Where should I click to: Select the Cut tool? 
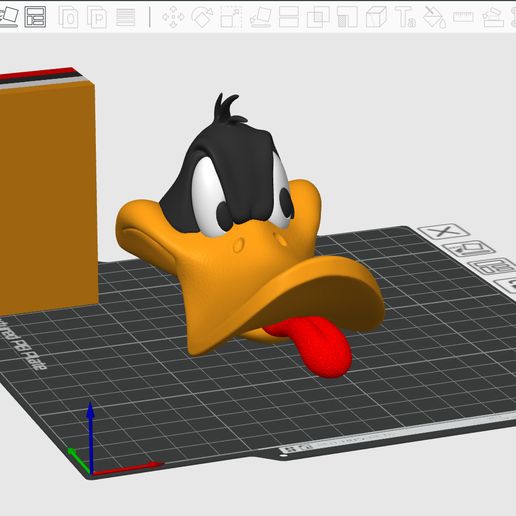(289, 17)
